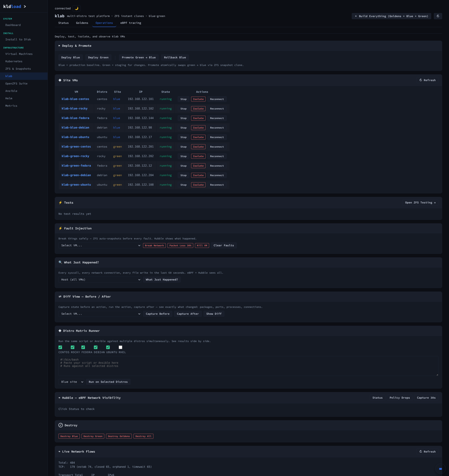
Task: Open the Fault Injection Select VM dropdown
Action: 100,246
